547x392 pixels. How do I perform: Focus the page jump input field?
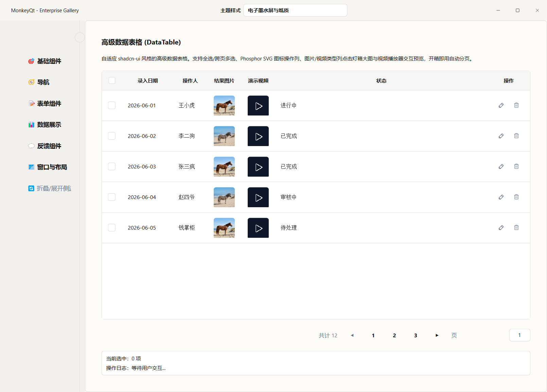tap(519, 335)
